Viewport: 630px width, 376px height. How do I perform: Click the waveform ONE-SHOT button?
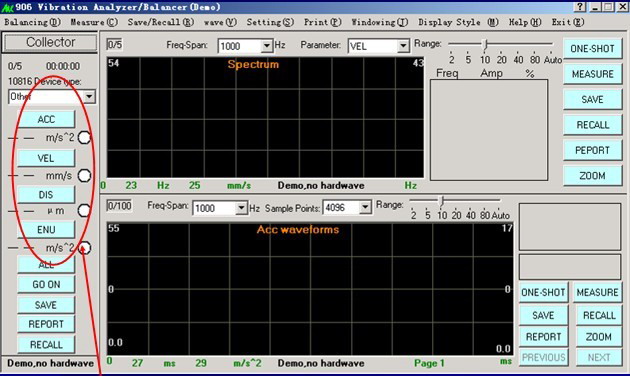[543, 292]
